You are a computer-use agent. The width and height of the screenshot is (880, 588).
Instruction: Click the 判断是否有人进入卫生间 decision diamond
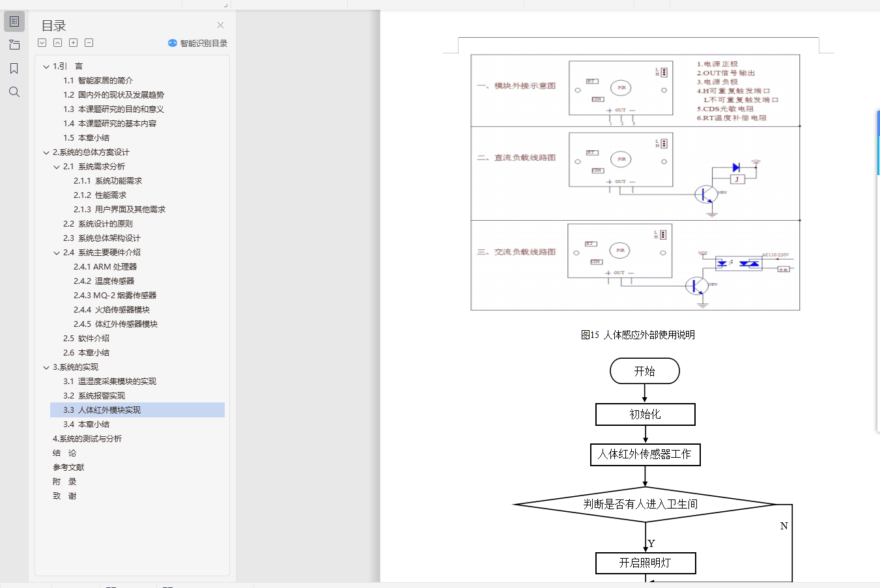(x=644, y=504)
